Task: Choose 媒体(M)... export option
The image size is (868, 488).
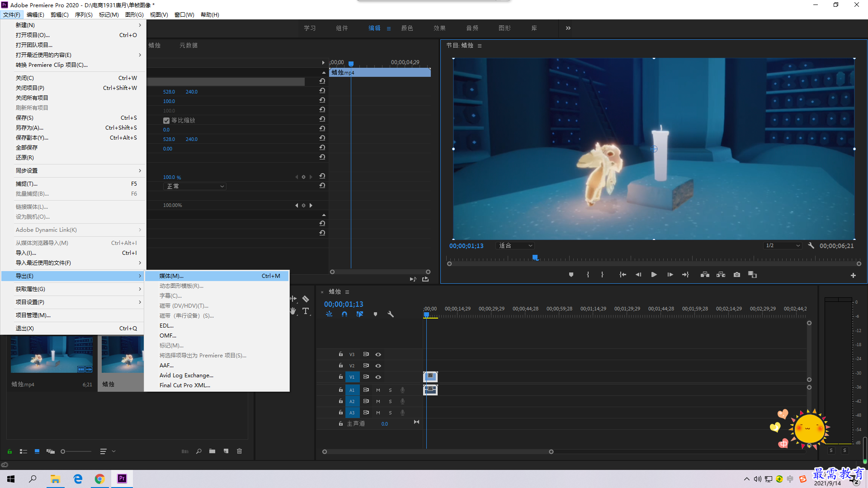Action: (217, 276)
